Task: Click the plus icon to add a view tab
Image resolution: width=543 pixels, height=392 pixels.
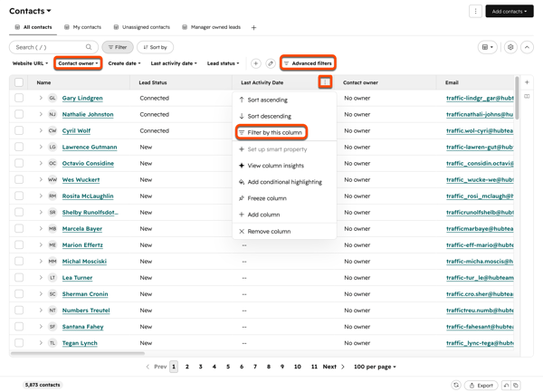Action: [253, 27]
